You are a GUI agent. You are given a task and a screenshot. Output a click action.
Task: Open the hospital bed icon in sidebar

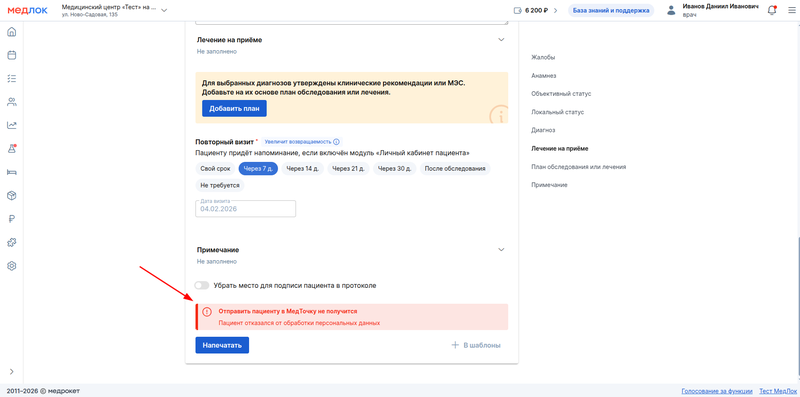point(12,172)
